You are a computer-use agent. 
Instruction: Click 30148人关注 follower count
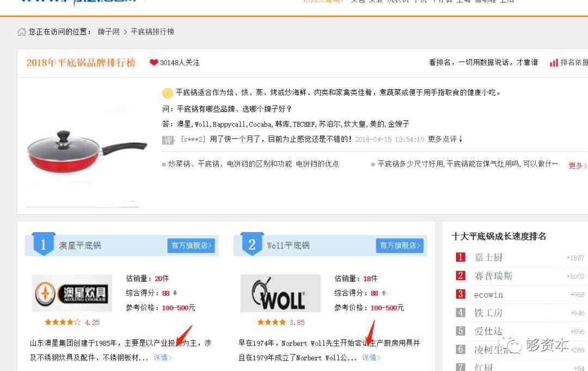coord(180,63)
